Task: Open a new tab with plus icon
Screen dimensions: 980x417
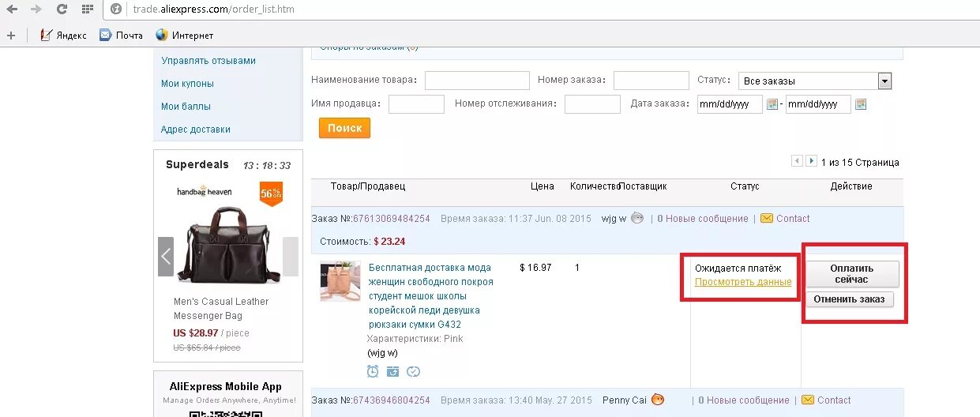Action: point(10,35)
